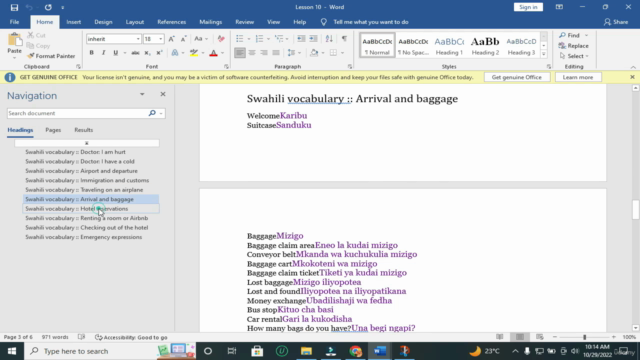
Task: Decrease font size with the Shrink Font icon
Action: pyautogui.click(x=184, y=39)
